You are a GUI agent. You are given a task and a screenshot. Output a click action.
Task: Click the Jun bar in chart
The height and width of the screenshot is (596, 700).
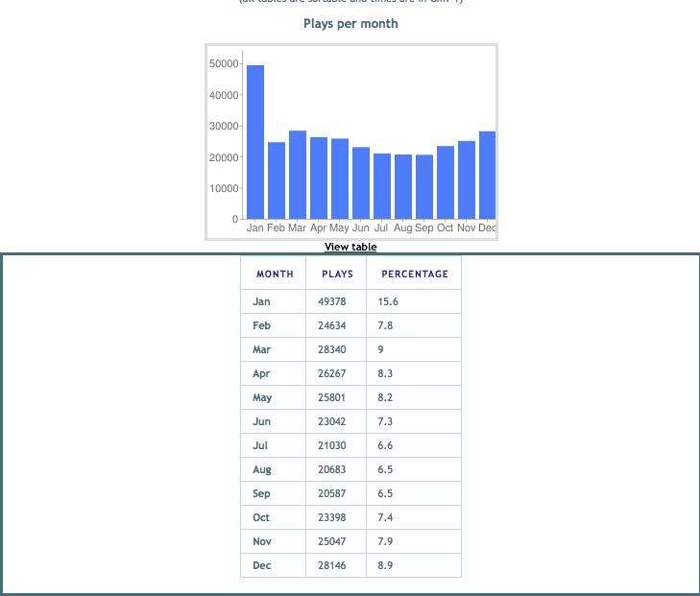pos(361,183)
